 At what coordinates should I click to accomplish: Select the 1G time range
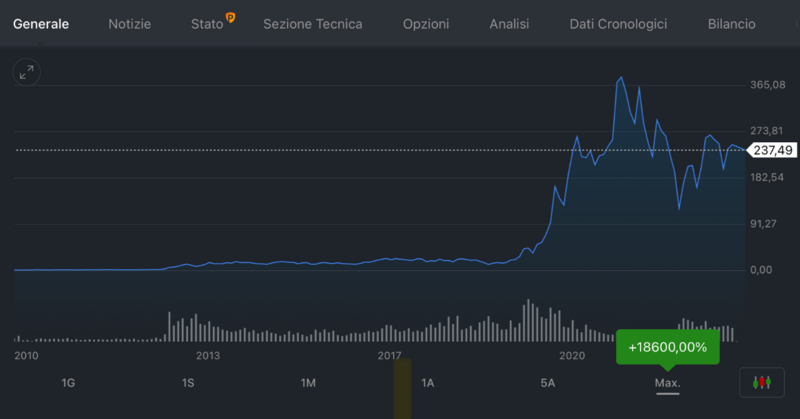click(x=68, y=383)
